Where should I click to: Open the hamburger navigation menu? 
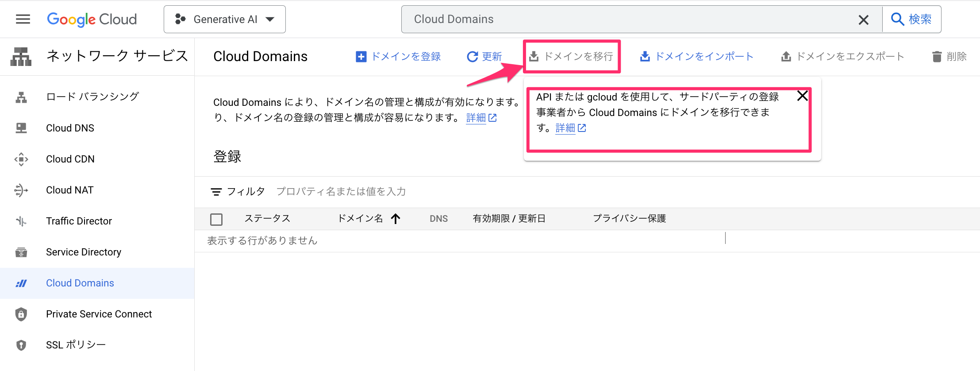tap(23, 19)
